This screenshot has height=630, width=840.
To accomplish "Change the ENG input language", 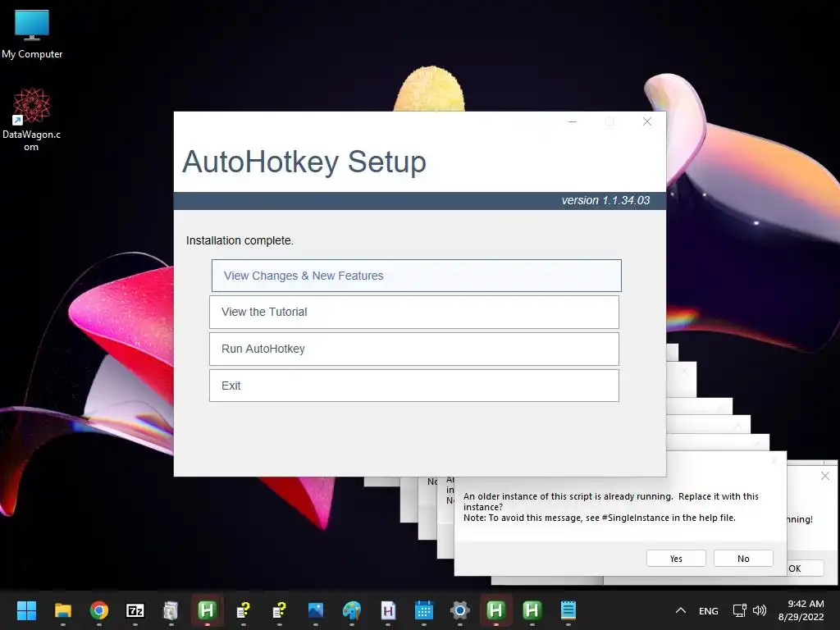I will pyautogui.click(x=708, y=610).
